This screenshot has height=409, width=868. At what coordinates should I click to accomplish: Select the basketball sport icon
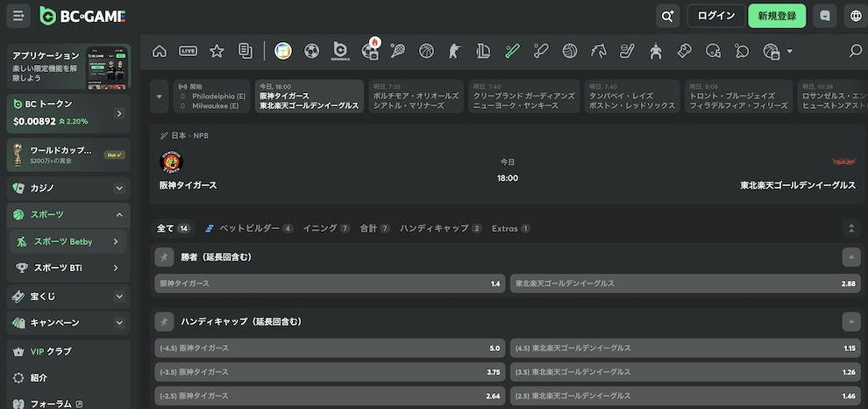426,51
